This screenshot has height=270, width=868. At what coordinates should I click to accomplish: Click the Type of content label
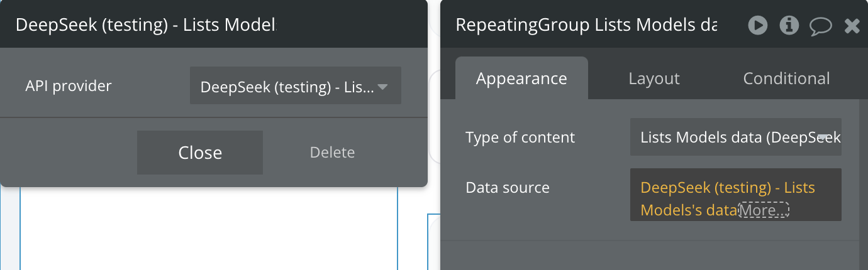pos(520,137)
